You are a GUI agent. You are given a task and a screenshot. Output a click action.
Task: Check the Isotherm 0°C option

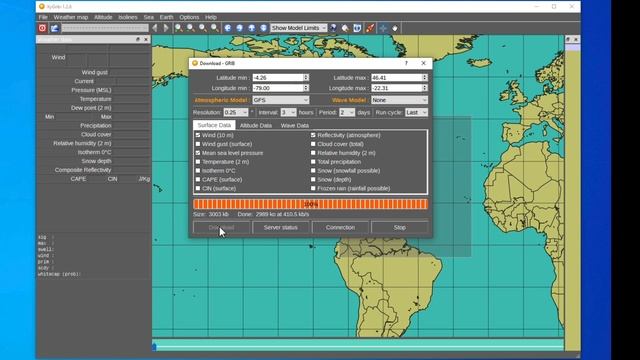[x=198, y=171]
